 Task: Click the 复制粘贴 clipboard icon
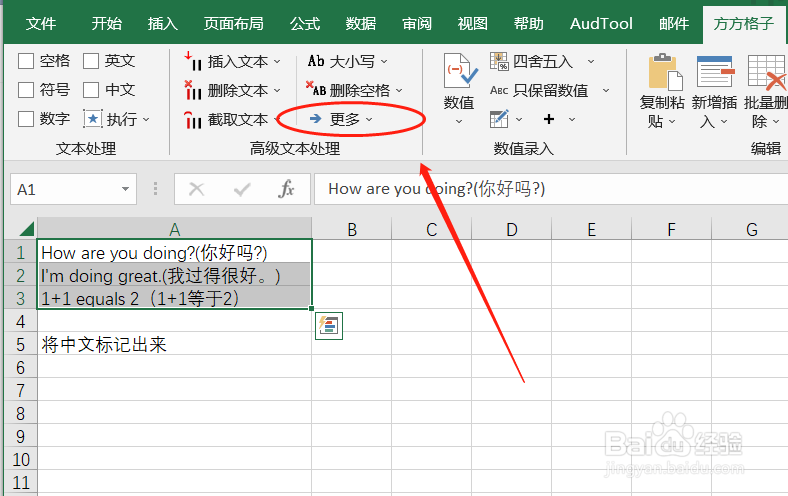click(665, 71)
